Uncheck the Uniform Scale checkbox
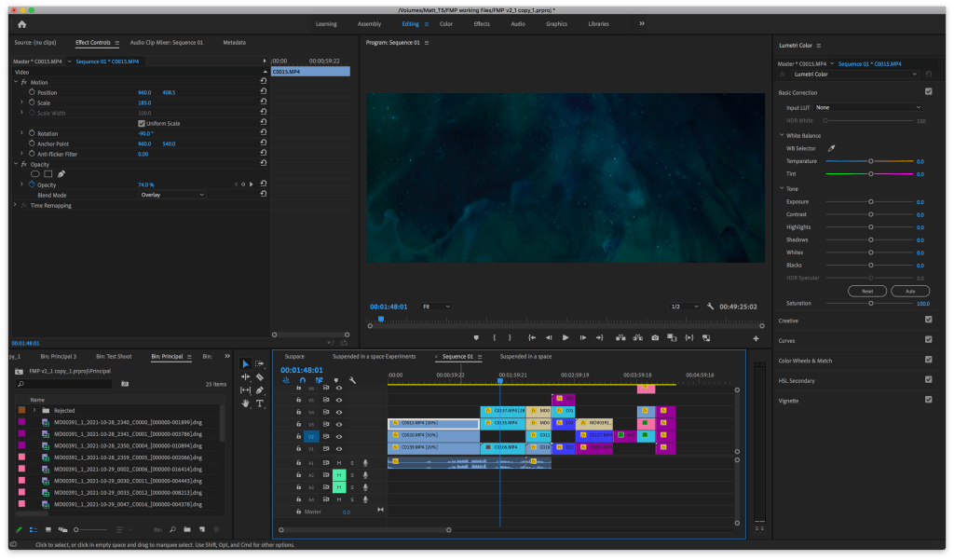The height and width of the screenshot is (560, 954). [x=142, y=123]
